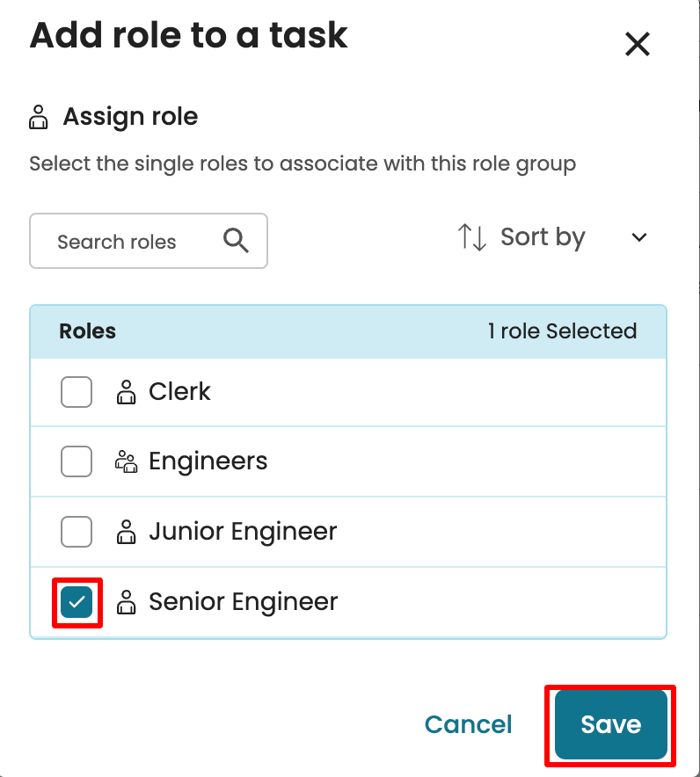Expand the Sort by chevron
Screen dimensions: 700x777
pos(639,237)
